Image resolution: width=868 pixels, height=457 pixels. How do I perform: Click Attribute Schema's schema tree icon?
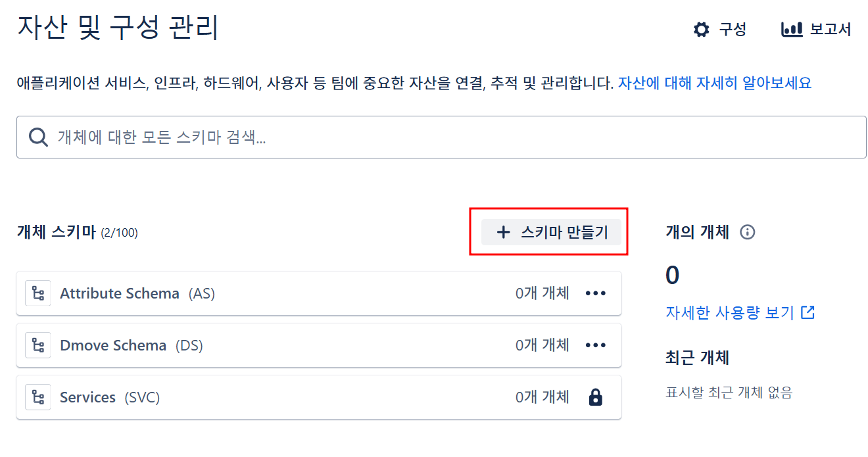[38, 293]
